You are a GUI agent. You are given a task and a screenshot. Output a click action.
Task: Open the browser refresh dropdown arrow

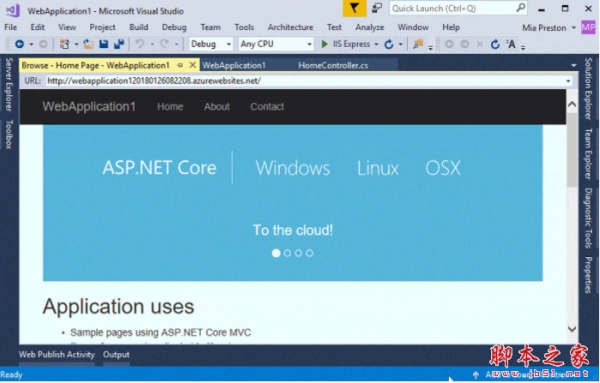point(401,45)
